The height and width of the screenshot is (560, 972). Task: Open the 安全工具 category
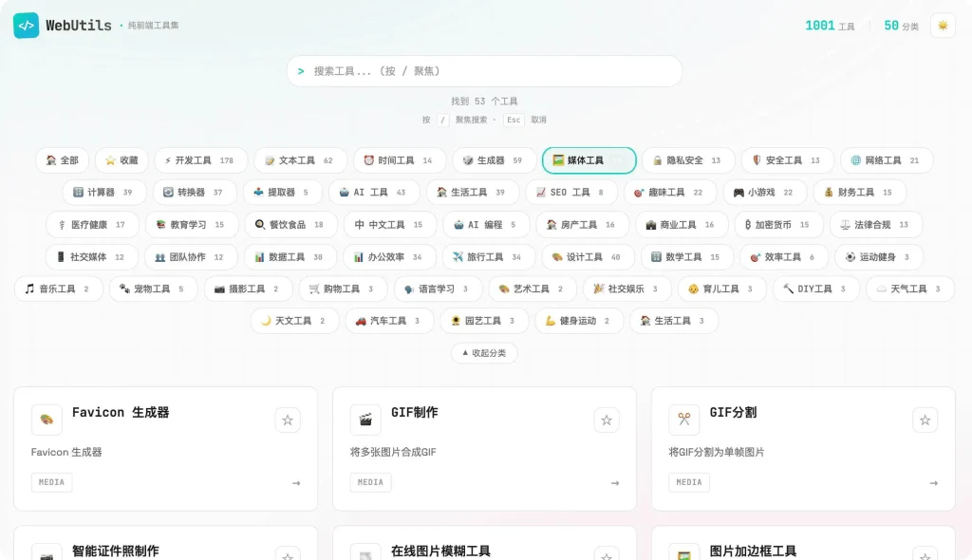(x=787, y=160)
